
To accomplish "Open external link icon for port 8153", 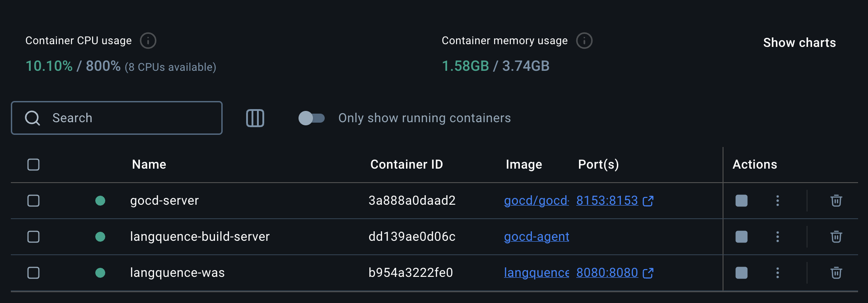I will pos(648,201).
